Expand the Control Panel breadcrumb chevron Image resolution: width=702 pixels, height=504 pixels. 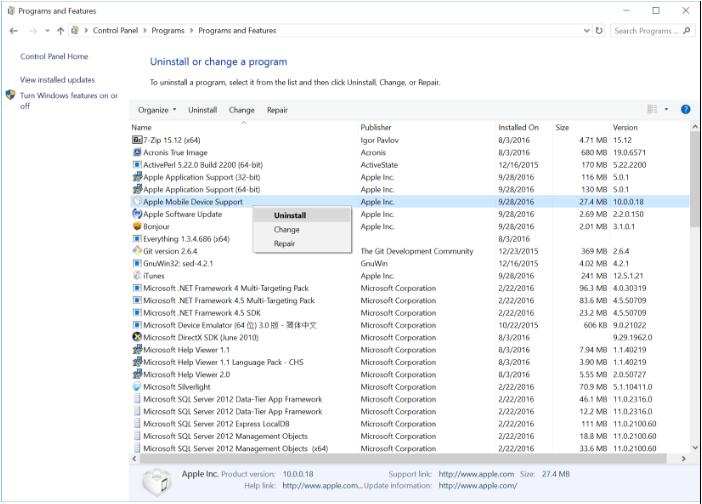click(145, 30)
